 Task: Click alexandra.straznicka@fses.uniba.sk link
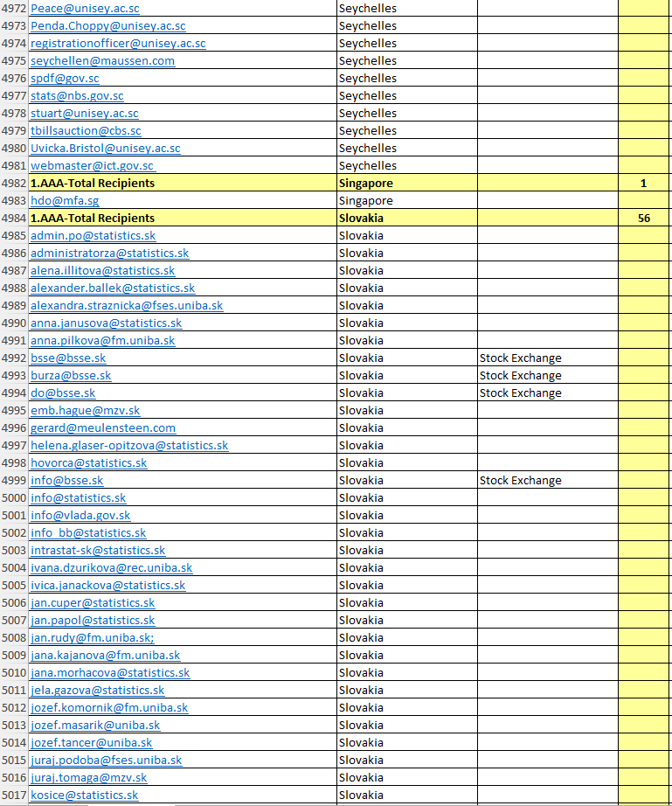127,305
